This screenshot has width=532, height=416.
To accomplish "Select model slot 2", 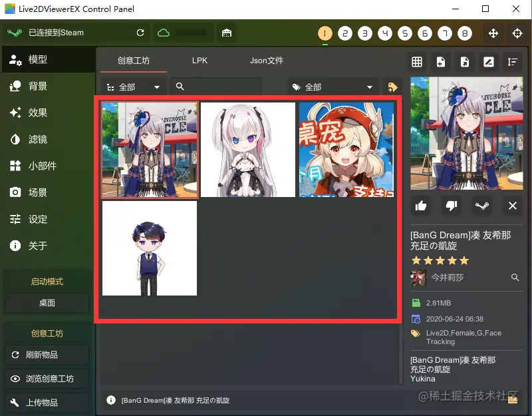I will [x=345, y=33].
